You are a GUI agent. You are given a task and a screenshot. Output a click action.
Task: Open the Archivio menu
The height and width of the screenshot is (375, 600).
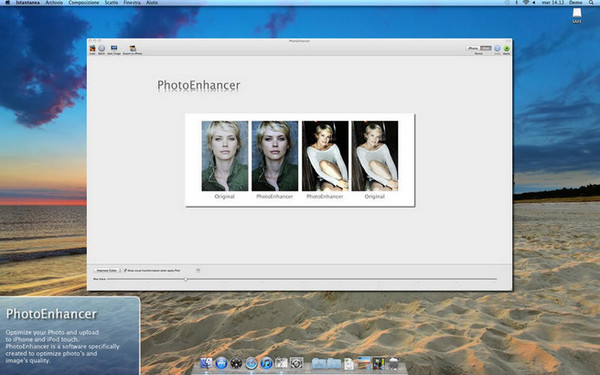click(x=54, y=3)
